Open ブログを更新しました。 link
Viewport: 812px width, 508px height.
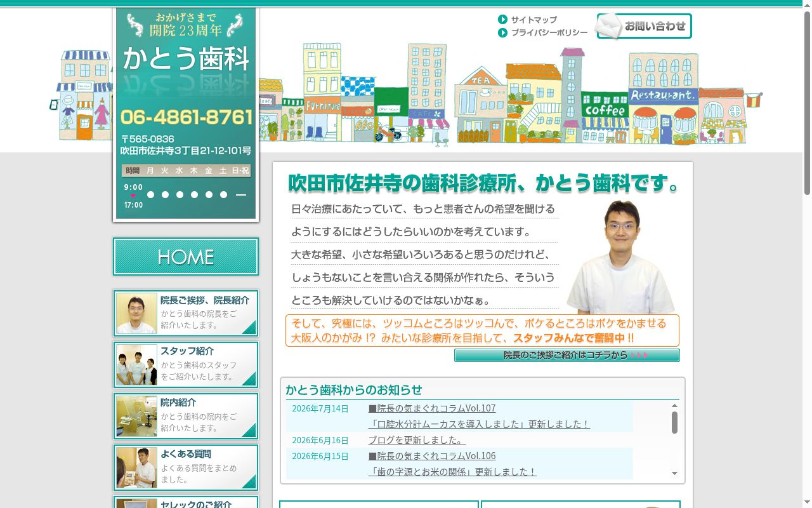coord(417,439)
